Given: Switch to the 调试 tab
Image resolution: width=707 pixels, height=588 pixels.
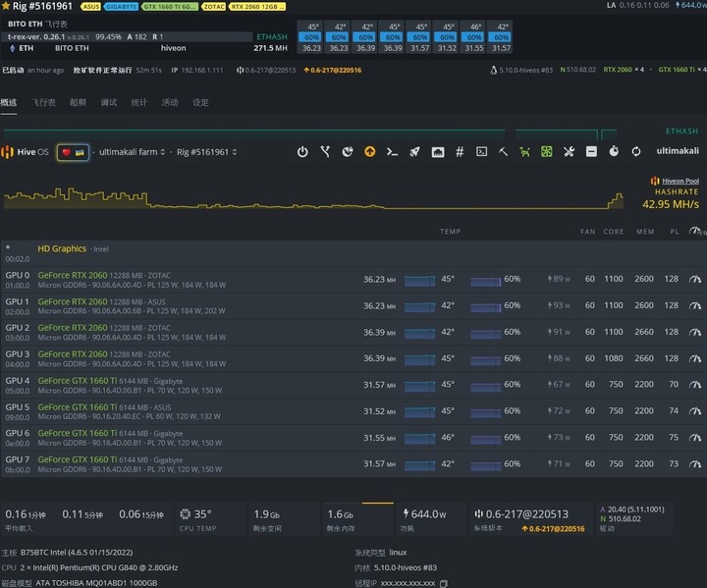Looking at the screenshot, I should pos(109,102).
